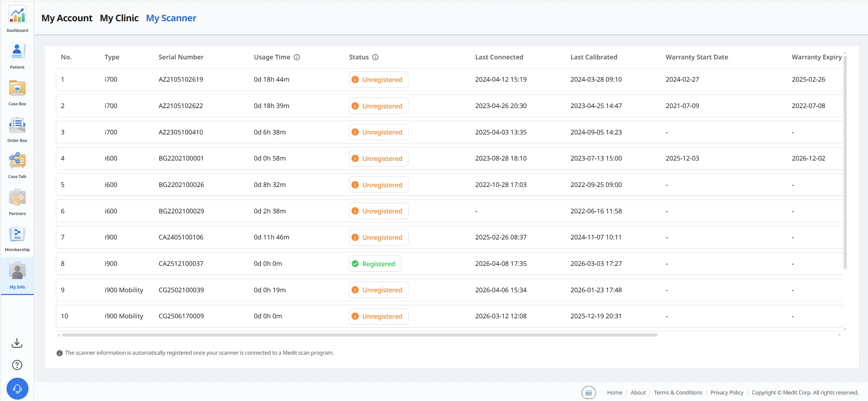Screen dimensions: 868x401
Task: Select the My Scanner tab
Action: [x=171, y=18]
